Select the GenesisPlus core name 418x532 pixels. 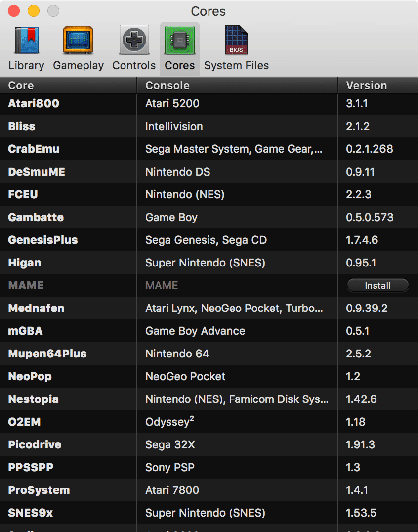42,240
